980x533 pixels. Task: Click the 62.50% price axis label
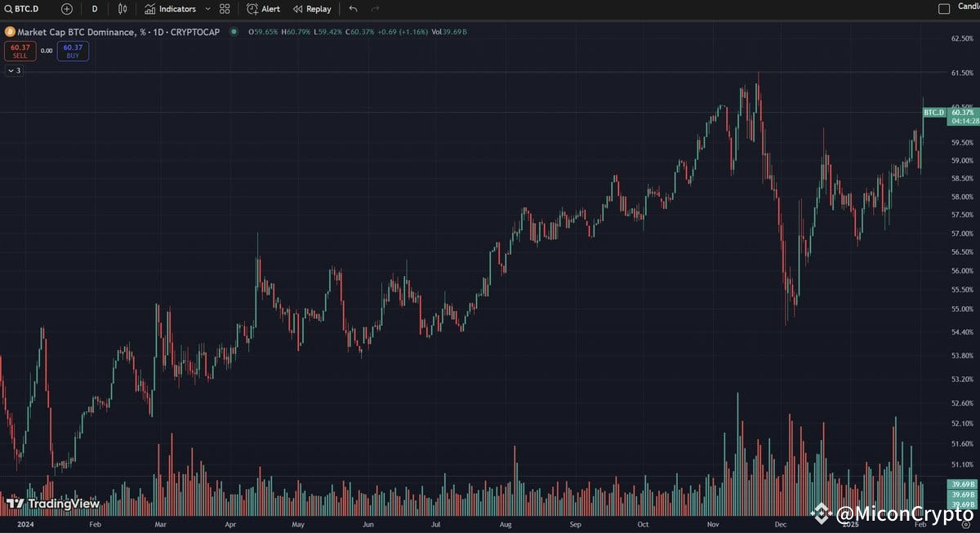(964, 38)
